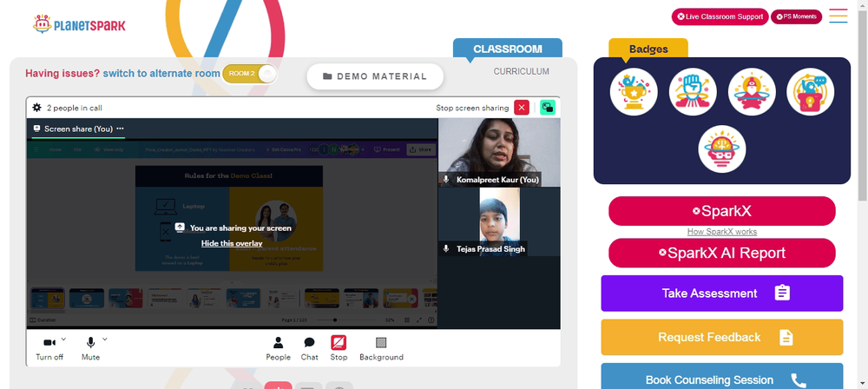The image size is (868, 389).
Task: Open PS Moments
Action: 796,16
